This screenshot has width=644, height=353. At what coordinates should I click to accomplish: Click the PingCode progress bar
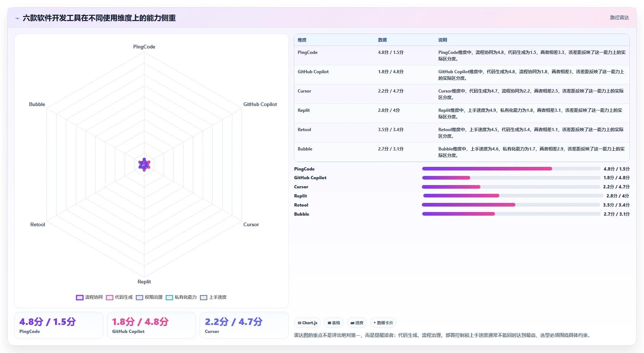511,169
